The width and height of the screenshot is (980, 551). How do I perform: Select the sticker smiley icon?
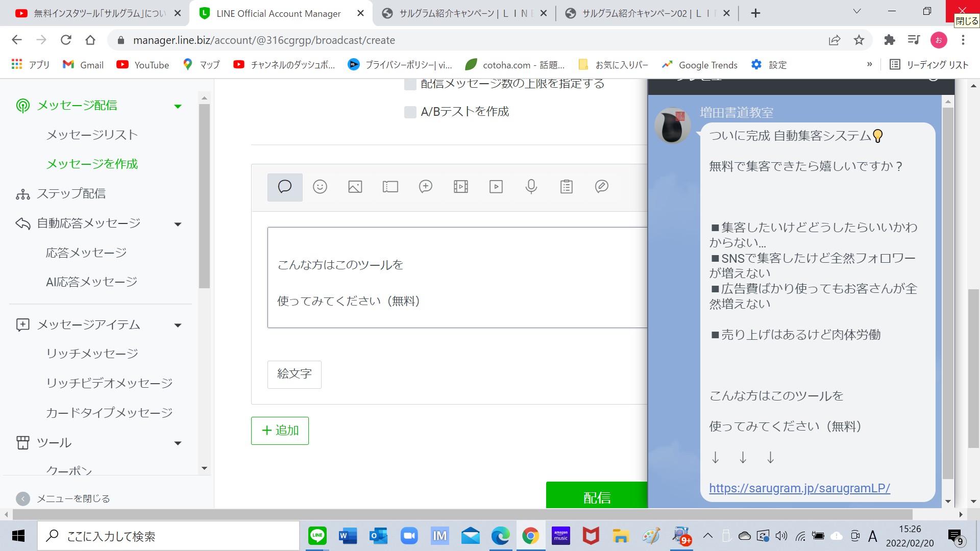click(x=320, y=187)
